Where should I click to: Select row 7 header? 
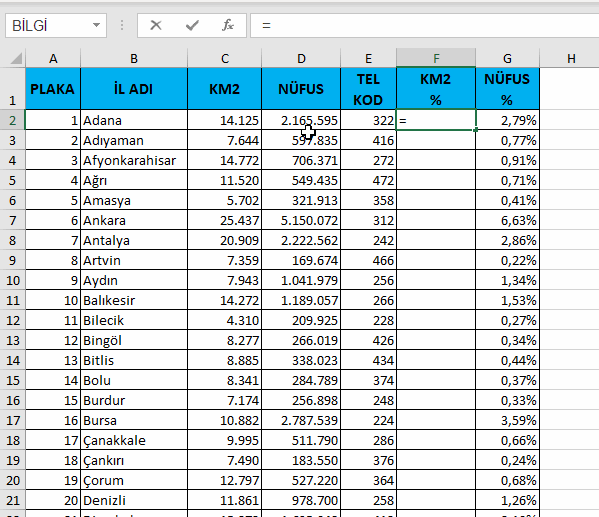tap(13, 220)
